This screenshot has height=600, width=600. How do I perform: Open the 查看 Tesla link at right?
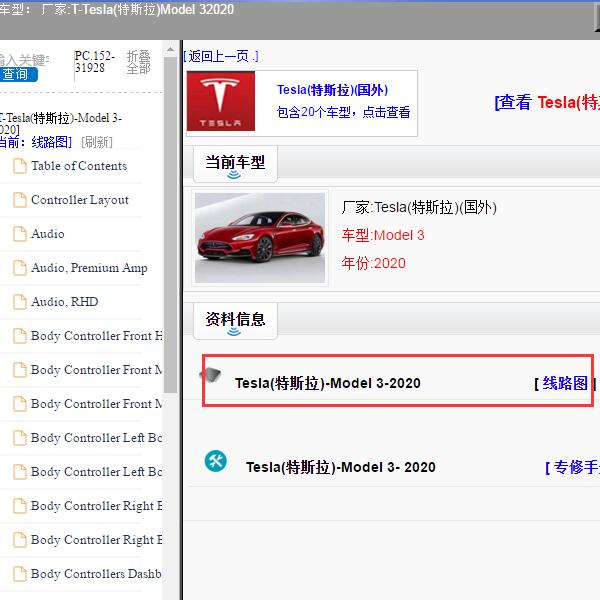(547, 103)
